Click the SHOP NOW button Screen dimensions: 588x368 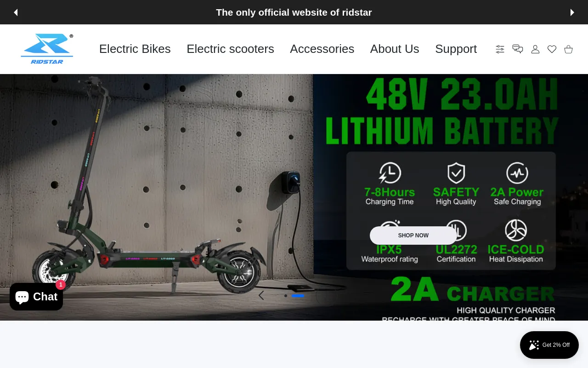point(413,236)
